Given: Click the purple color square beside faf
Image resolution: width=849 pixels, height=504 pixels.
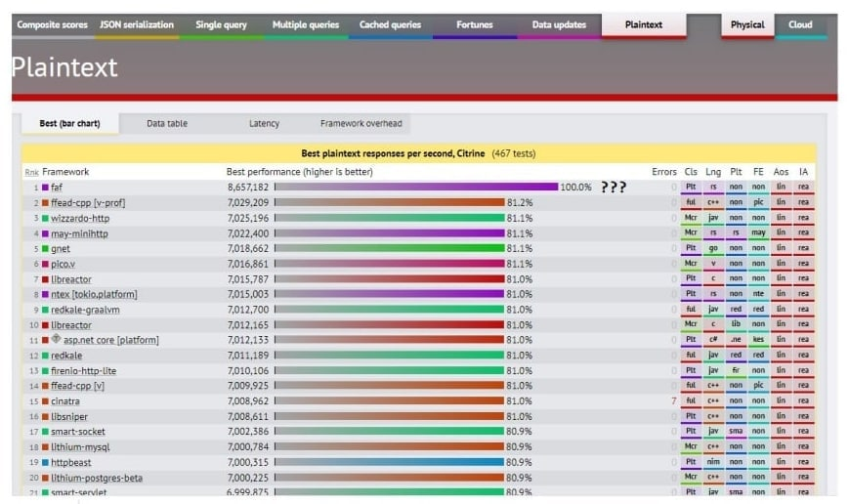Looking at the screenshot, I should (x=46, y=188).
